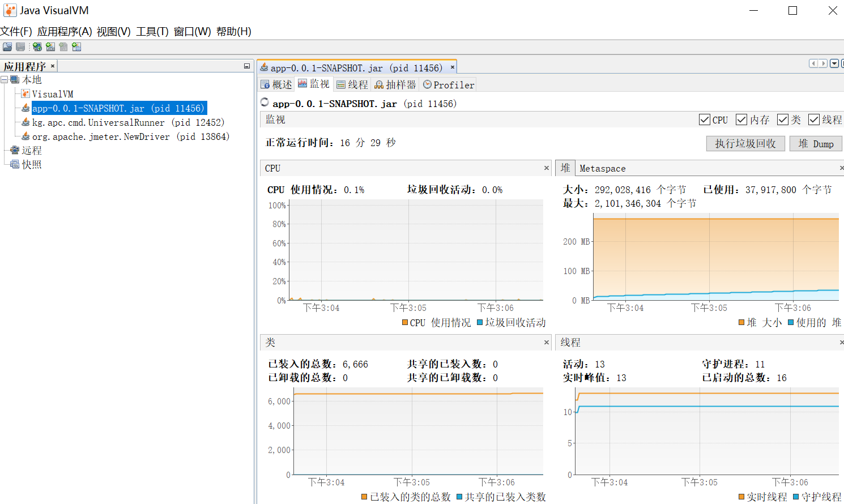This screenshot has width=844, height=504.
Task: Close the 堆 memory chart panel
Action: 842,168
